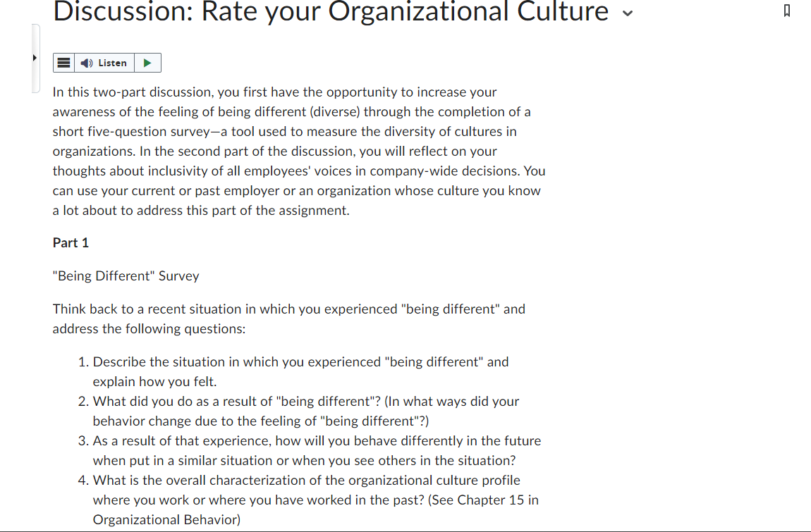Click the "Being Different" Survey line

[126, 276]
